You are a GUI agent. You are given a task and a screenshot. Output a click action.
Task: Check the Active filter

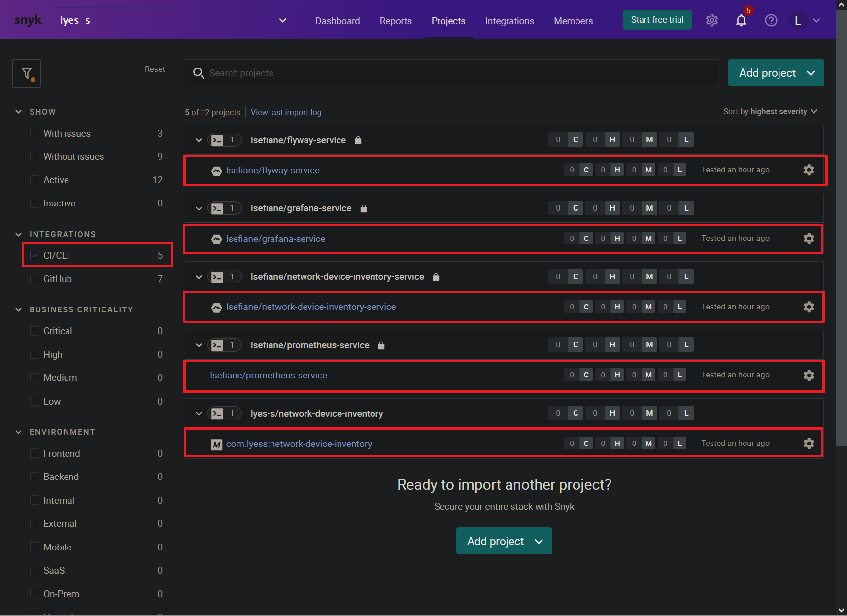(34, 180)
